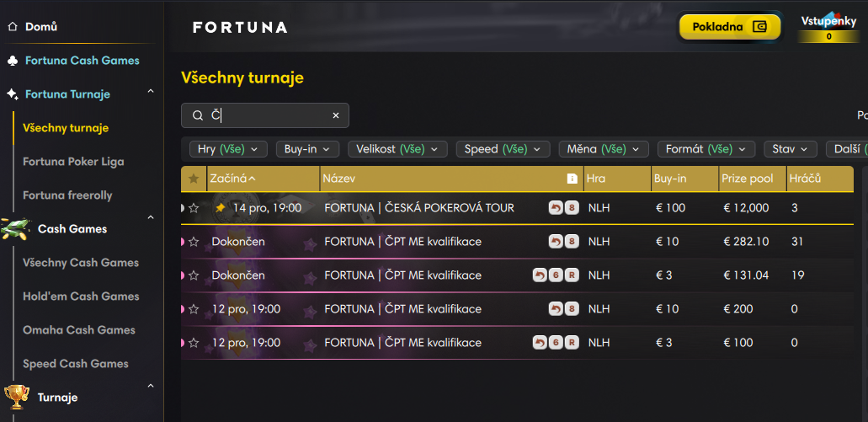Click the 8-max badge in the €282.10 row
868x422 pixels.
point(572,242)
